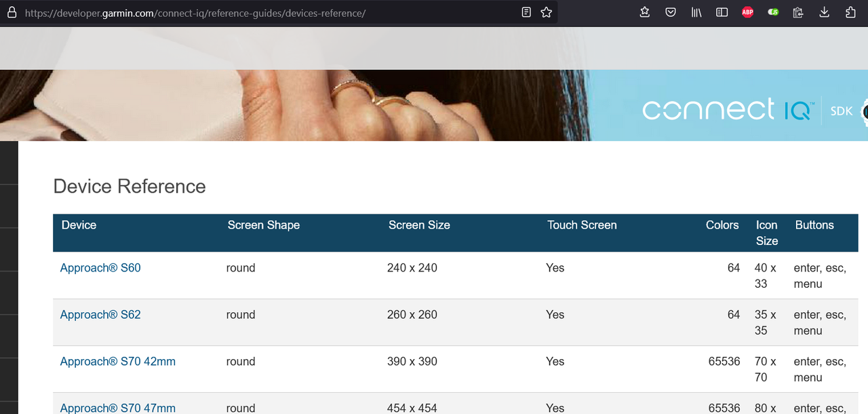Click the Screen Size column header
868x414 pixels.
419,225
